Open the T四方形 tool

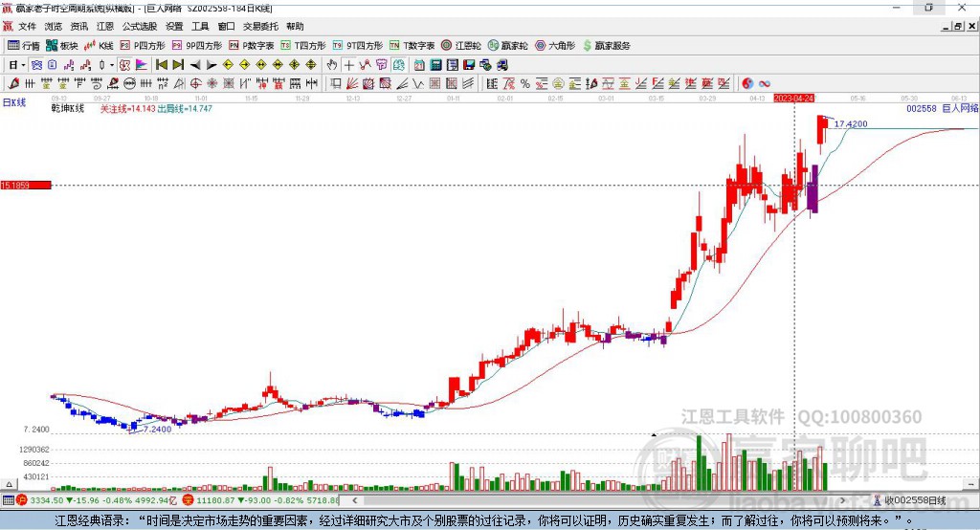303,46
